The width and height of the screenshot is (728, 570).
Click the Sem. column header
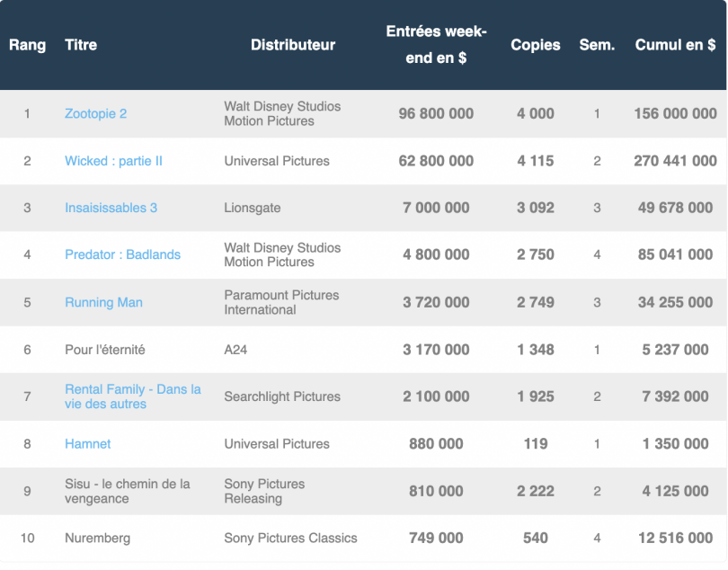click(x=597, y=45)
